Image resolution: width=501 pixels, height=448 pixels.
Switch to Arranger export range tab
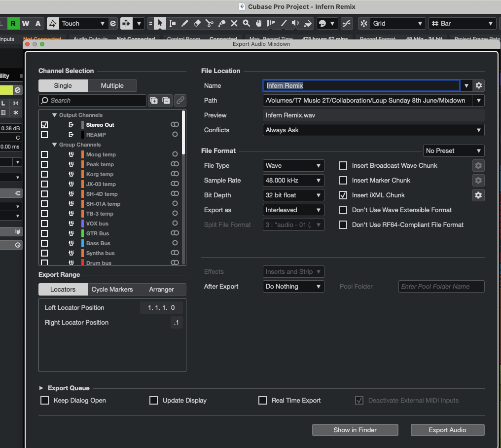(x=161, y=290)
